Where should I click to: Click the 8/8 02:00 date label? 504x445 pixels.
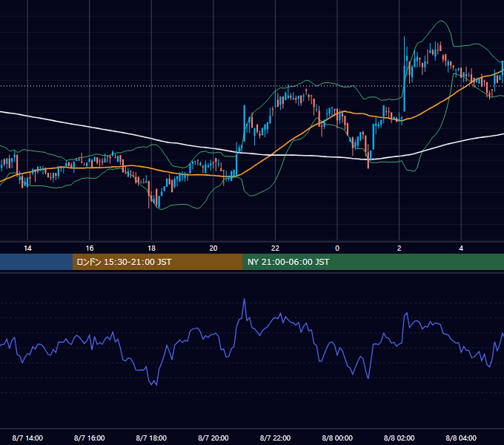(x=399, y=438)
